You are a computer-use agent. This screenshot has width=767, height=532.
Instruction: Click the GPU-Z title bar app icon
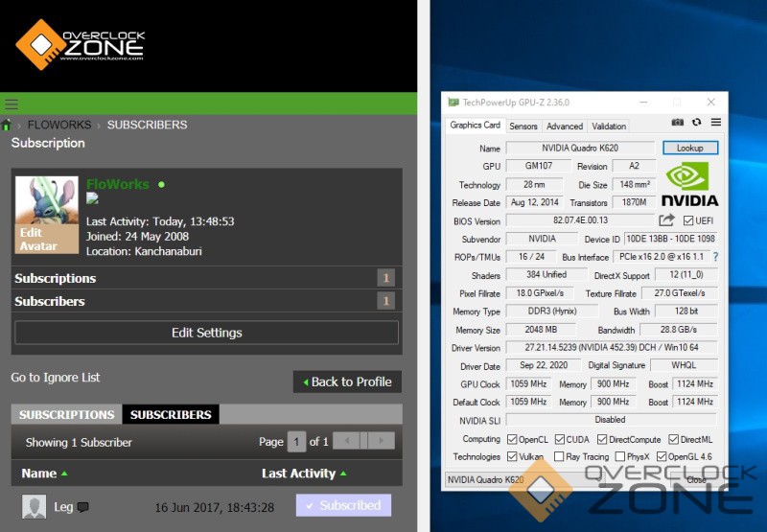click(x=453, y=103)
